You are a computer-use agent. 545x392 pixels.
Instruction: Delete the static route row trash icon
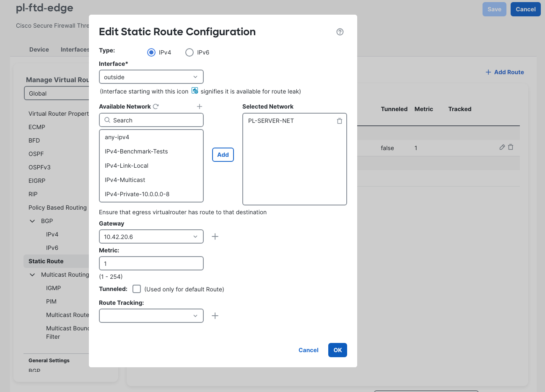point(511,147)
